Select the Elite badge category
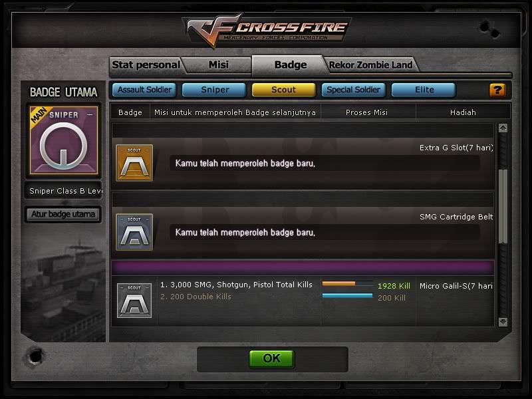532x399 pixels. coord(424,90)
